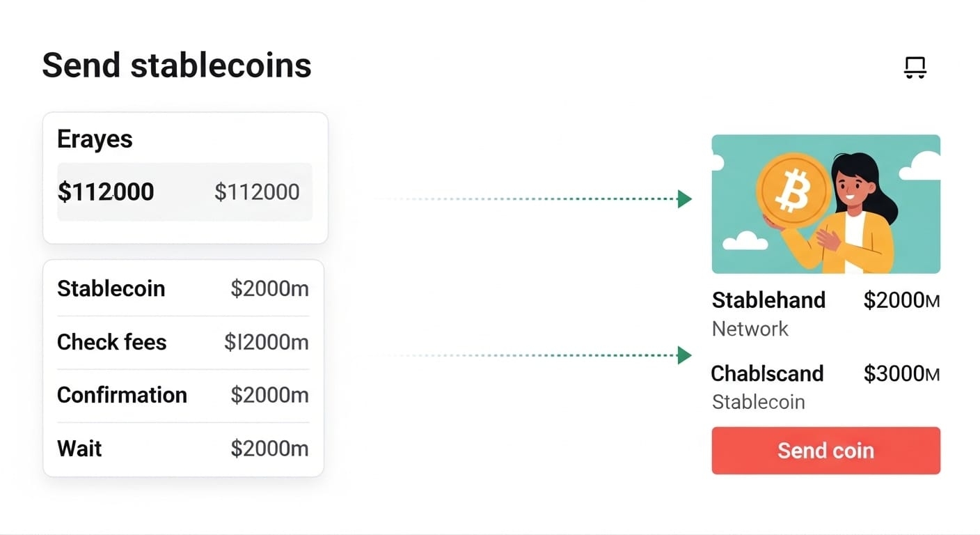Screen dimensions: 980x535
Task: Open the Stablehand recipient entry
Action: pos(768,300)
